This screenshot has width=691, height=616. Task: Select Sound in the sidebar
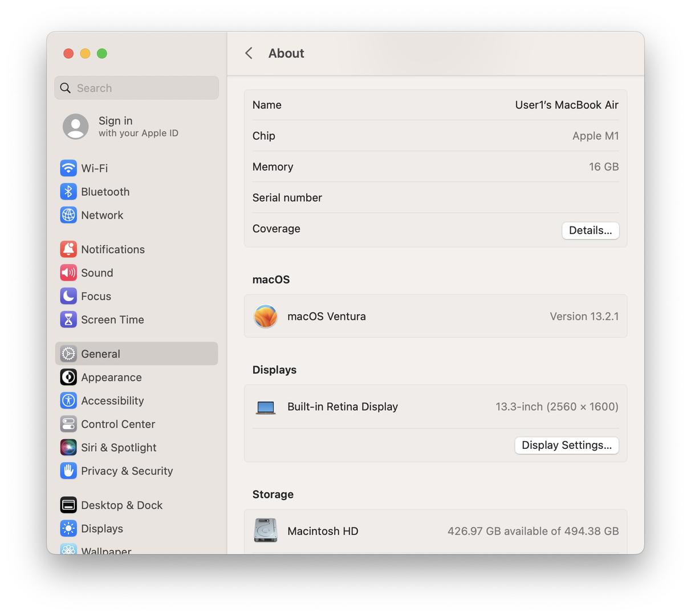[x=136, y=273]
